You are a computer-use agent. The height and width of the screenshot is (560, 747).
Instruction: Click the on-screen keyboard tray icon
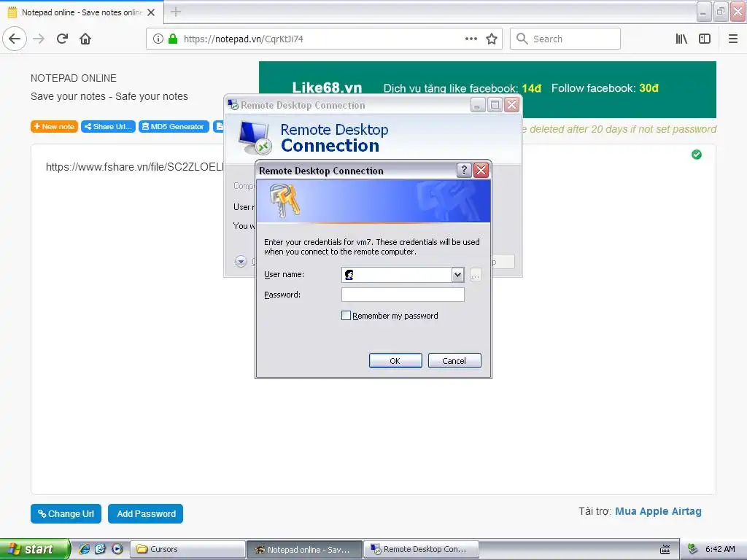665,550
